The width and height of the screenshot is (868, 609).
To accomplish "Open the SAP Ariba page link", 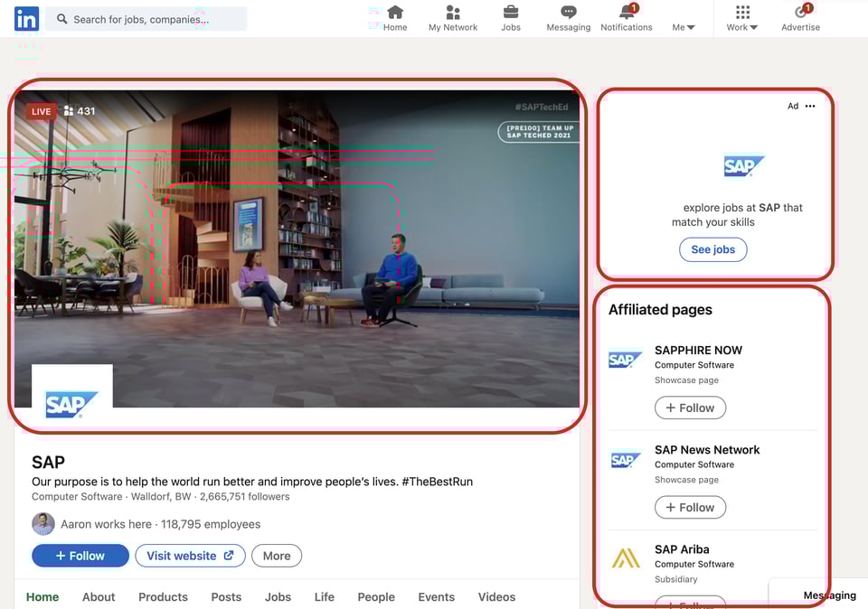I will pyautogui.click(x=682, y=549).
